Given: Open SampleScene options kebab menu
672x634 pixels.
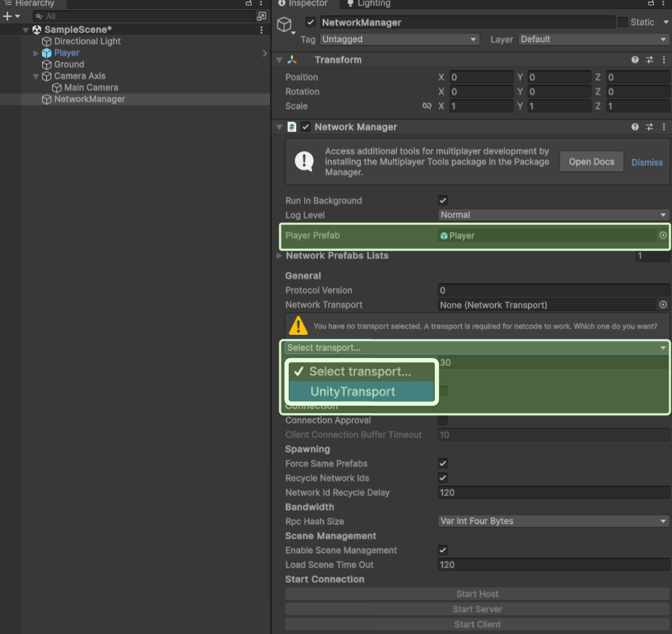Looking at the screenshot, I should click(262, 30).
